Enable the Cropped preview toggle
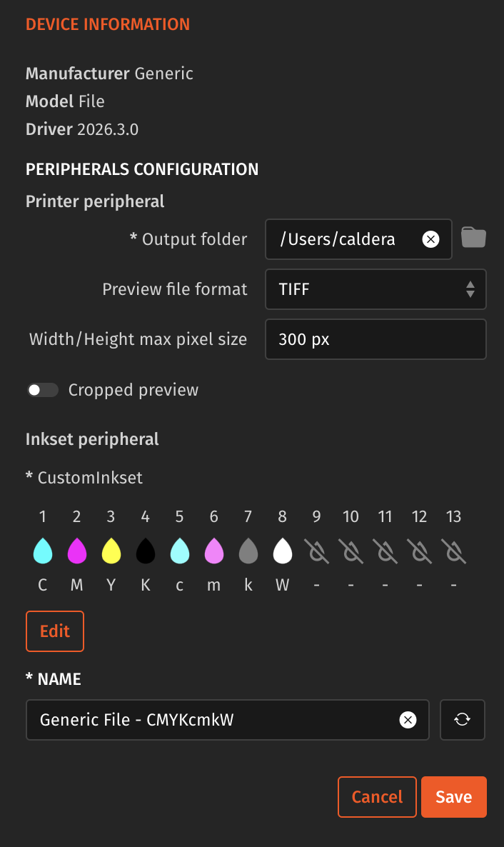 click(x=43, y=390)
